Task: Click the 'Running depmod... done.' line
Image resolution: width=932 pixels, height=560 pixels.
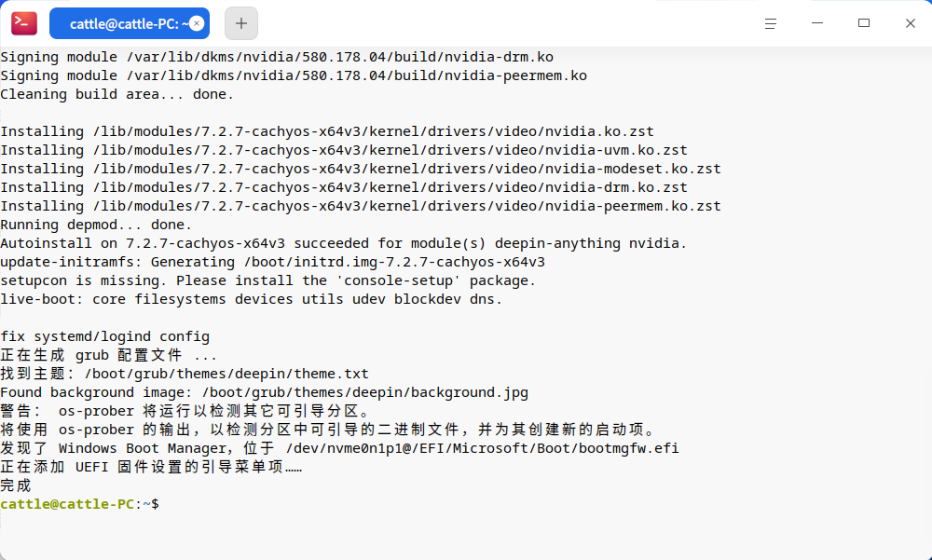Action: pyautogui.click(x=96, y=225)
